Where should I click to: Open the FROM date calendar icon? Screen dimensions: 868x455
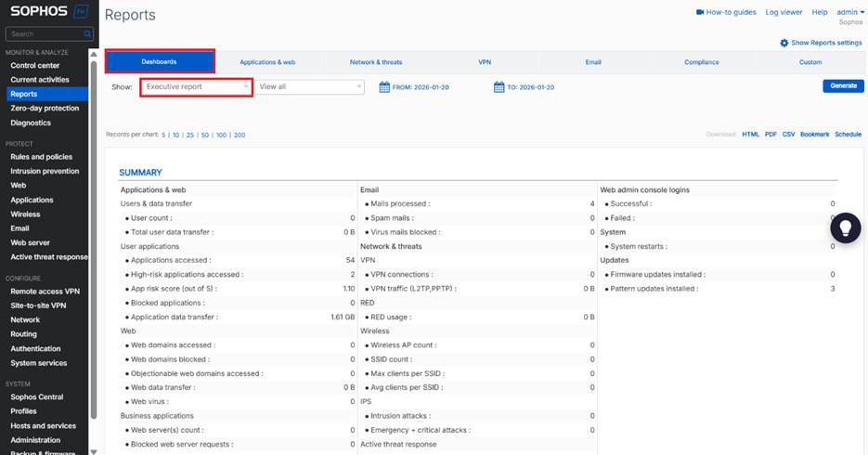tap(385, 86)
